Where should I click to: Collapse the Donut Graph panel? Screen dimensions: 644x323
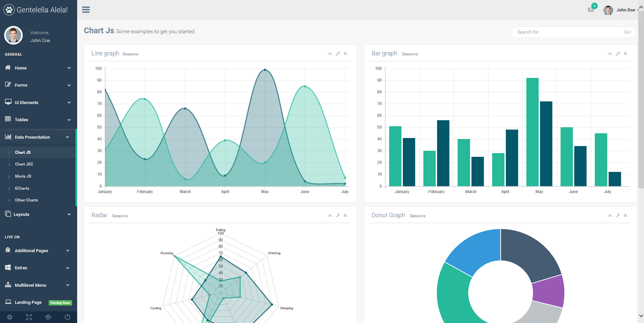pyautogui.click(x=610, y=216)
